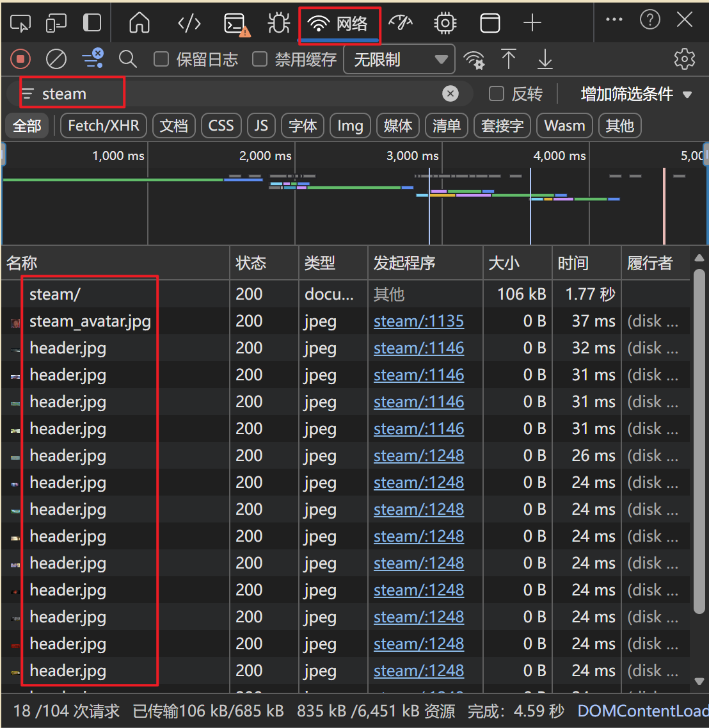Screen dimensions: 709x728
Task: Select the Fetch/XHR filter type
Action: (104, 125)
